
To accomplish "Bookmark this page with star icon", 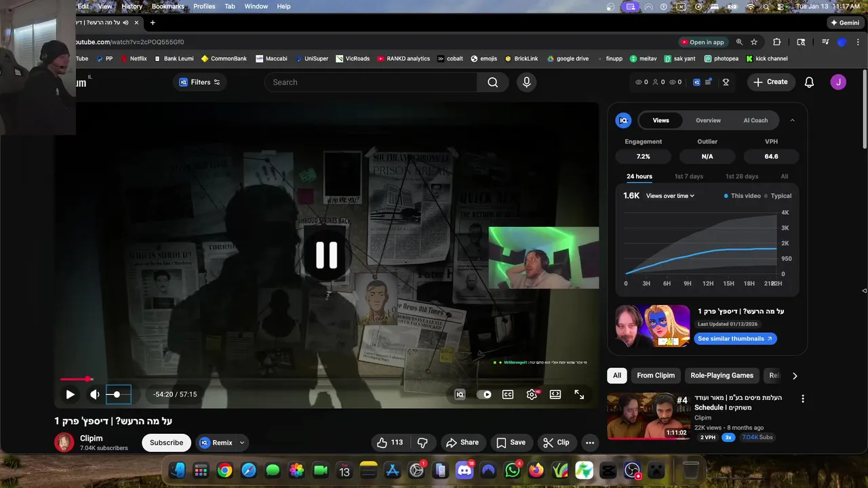I will click(754, 42).
